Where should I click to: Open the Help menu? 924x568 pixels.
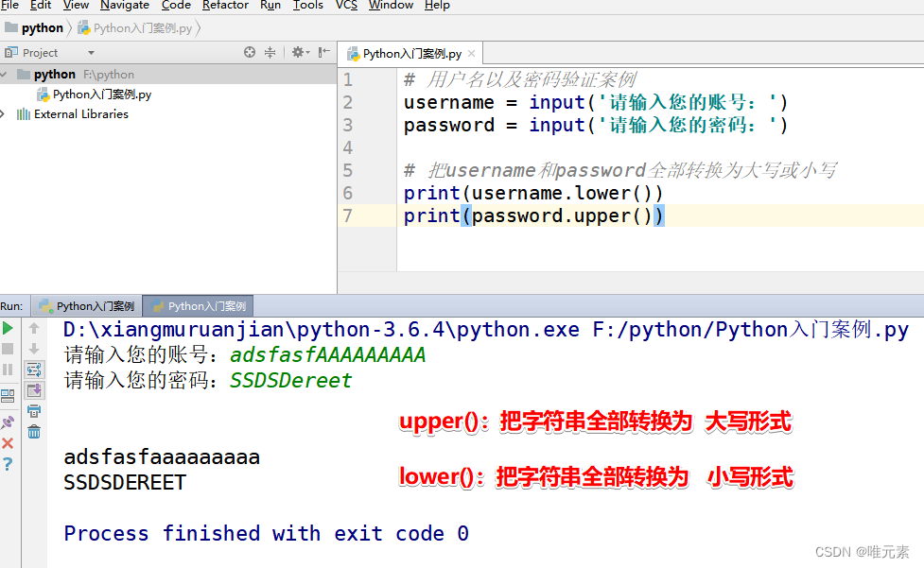tap(437, 6)
